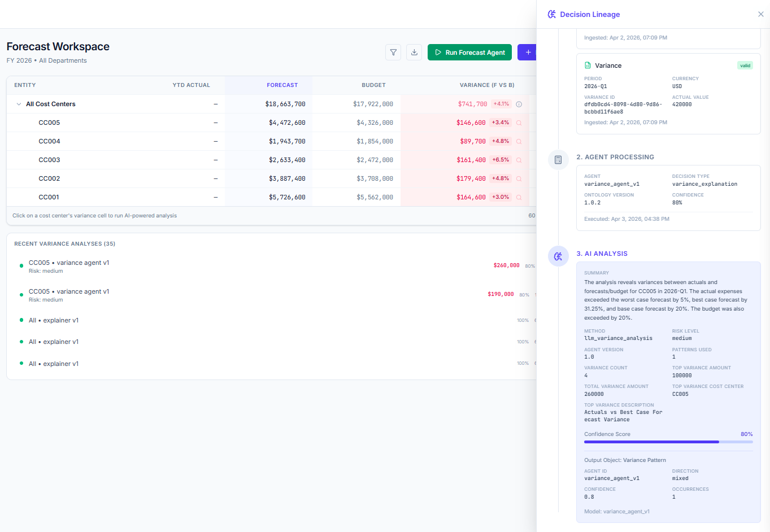Select the calculator icon at Agent Processing step
The width and height of the screenshot is (770, 532).
[558, 160]
